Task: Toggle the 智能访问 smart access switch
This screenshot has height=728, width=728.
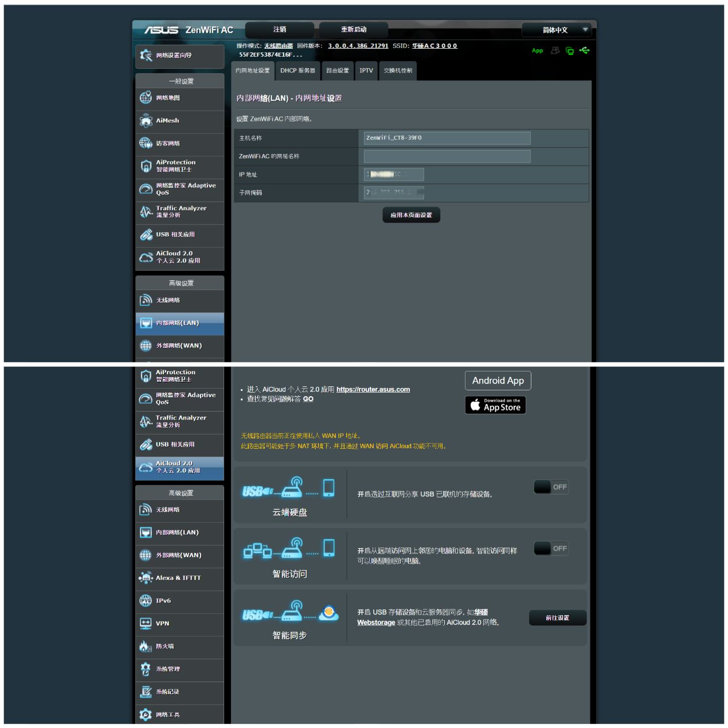Action: pos(551,549)
